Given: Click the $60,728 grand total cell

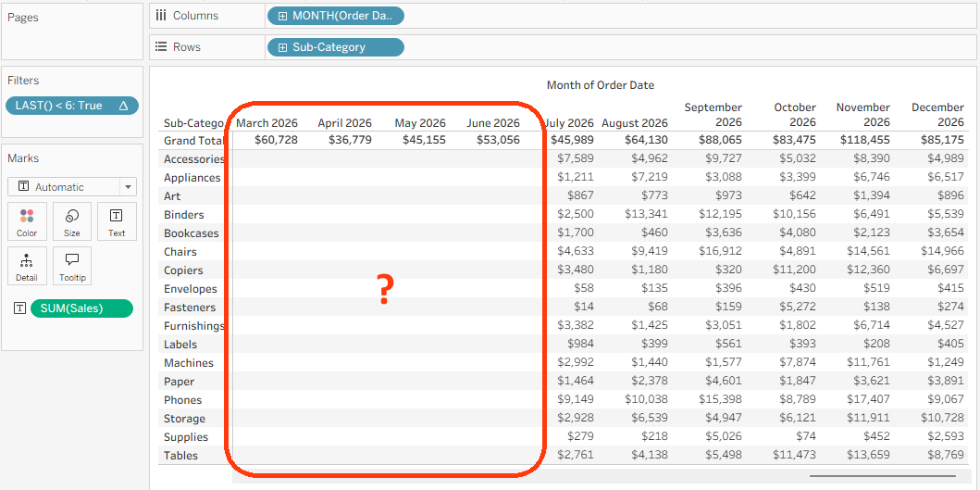Looking at the screenshot, I should coord(277,140).
